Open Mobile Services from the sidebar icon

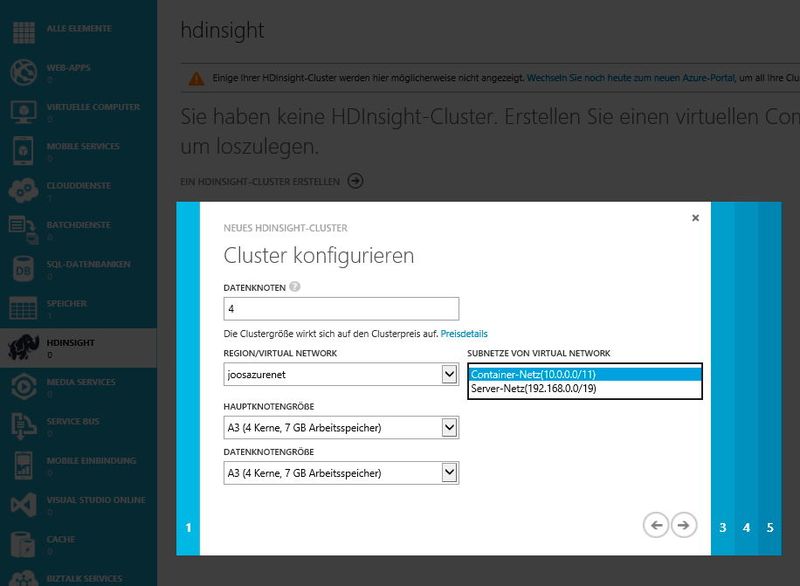pyautogui.click(x=22, y=148)
